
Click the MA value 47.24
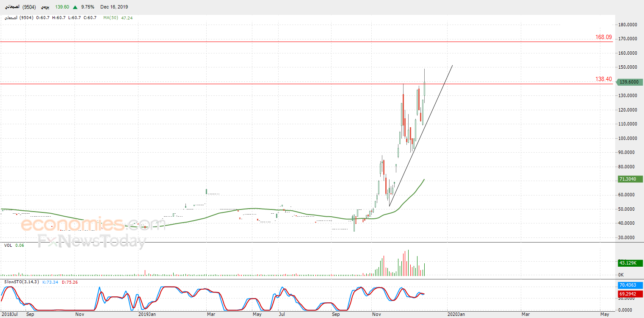(x=127, y=18)
